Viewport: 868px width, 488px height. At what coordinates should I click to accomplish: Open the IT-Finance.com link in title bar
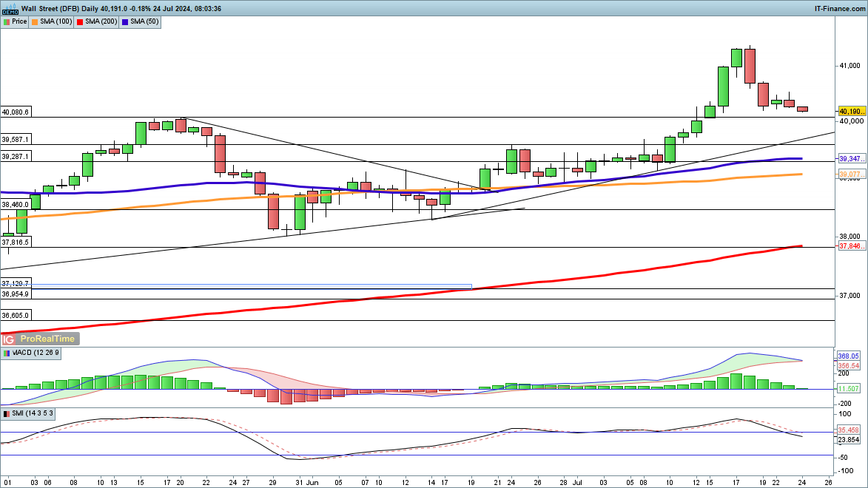[840, 9]
